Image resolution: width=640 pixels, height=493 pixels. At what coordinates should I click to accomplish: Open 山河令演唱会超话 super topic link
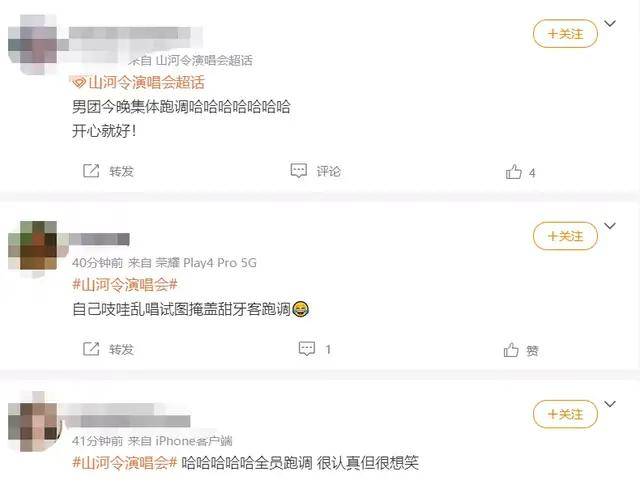click(146, 82)
